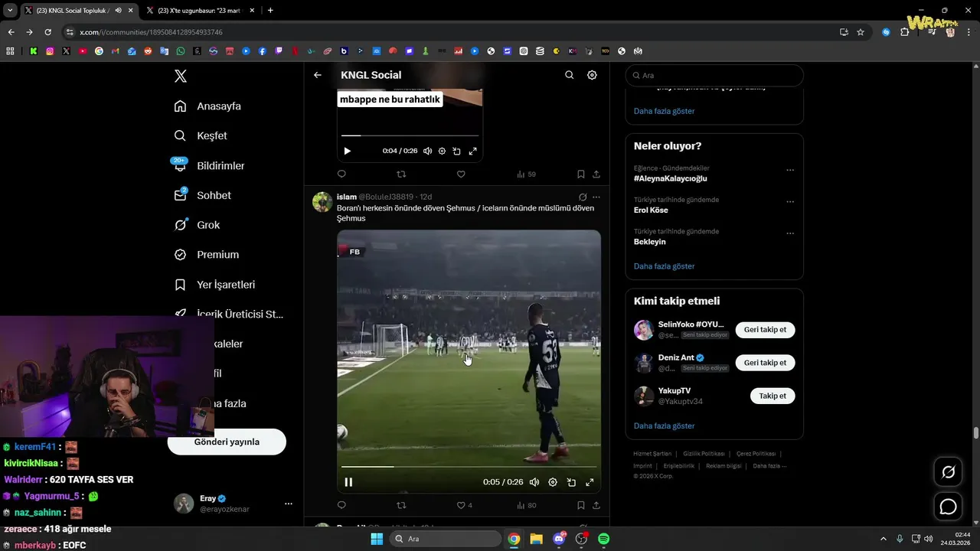
Task: Share the mbappe video post
Action: (596, 174)
